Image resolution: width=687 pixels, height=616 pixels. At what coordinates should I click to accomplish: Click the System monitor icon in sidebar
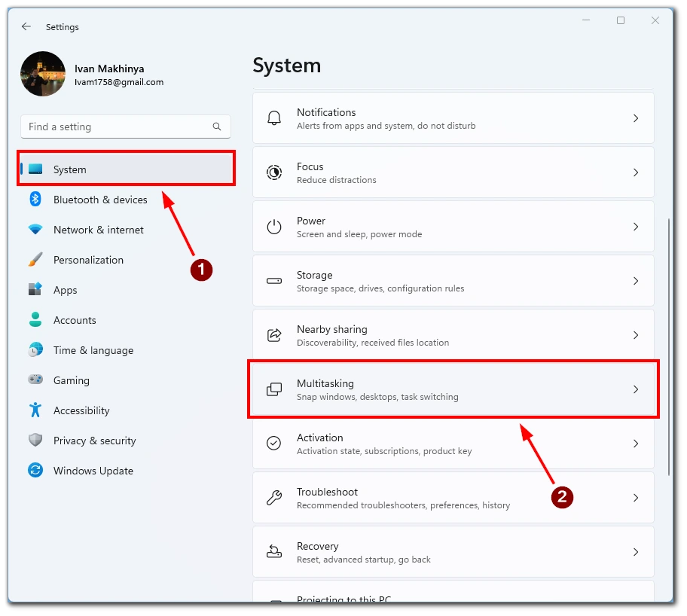[x=35, y=169]
